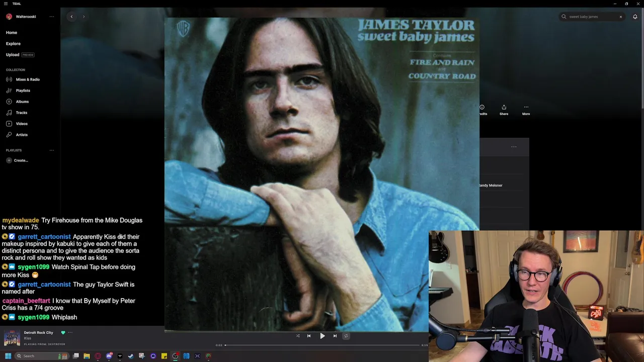Open the Destroyer album art thumbnail
This screenshot has width=644, height=362.
point(12,338)
